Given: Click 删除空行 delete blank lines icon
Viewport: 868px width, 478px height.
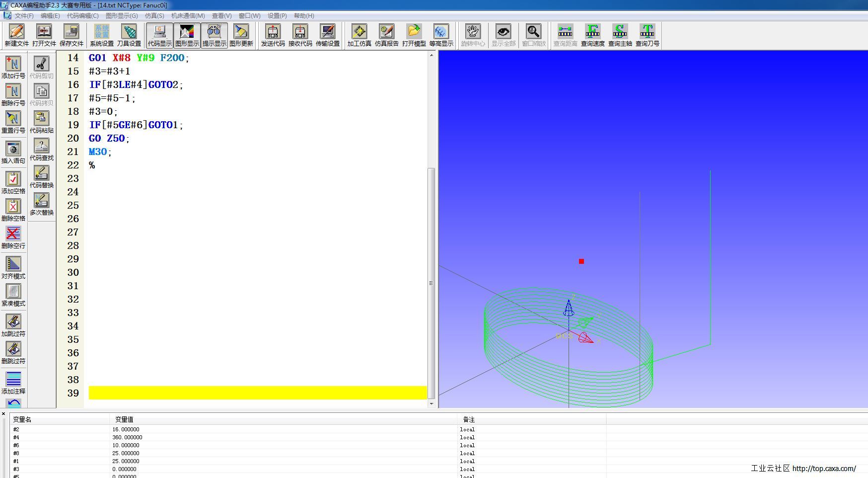Looking at the screenshot, I should (13, 238).
